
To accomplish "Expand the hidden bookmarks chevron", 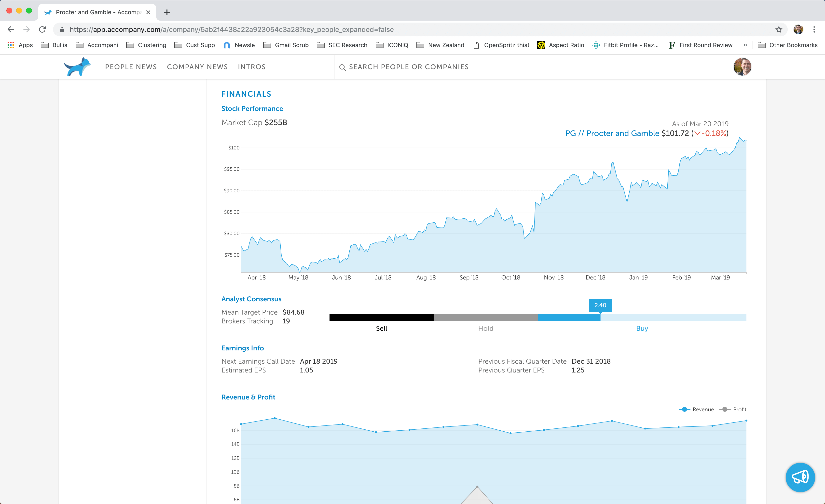I will coord(745,45).
